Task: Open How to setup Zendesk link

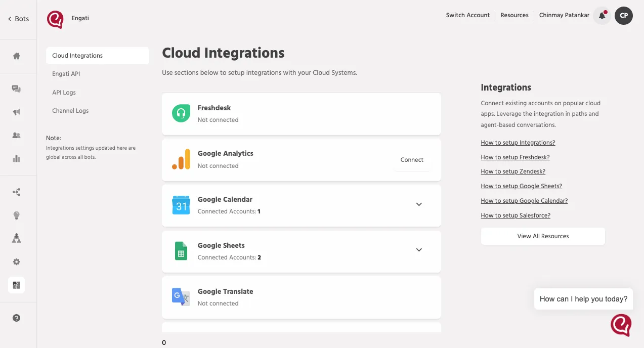Action: [x=513, y=171]
